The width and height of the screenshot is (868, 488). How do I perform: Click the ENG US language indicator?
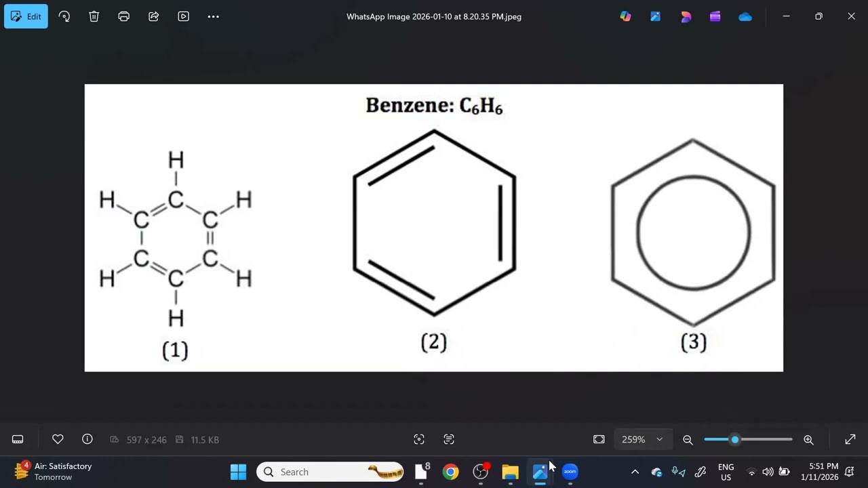click(726, 472)
